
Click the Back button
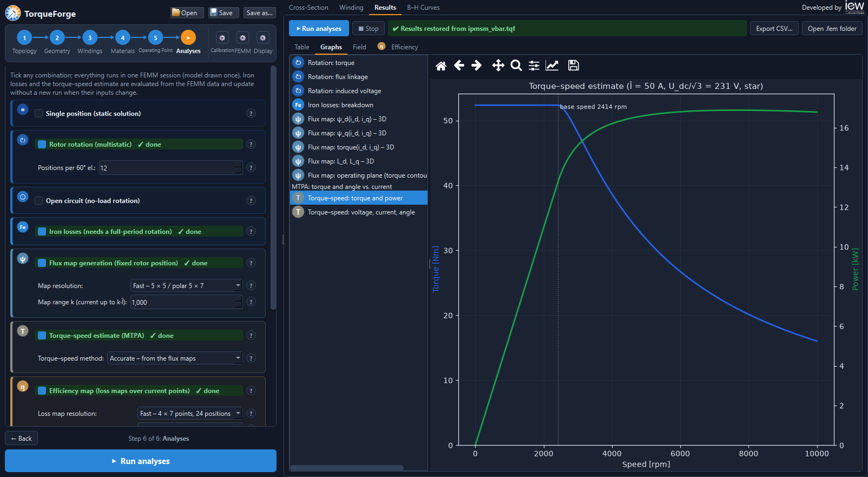pos(21,439)
